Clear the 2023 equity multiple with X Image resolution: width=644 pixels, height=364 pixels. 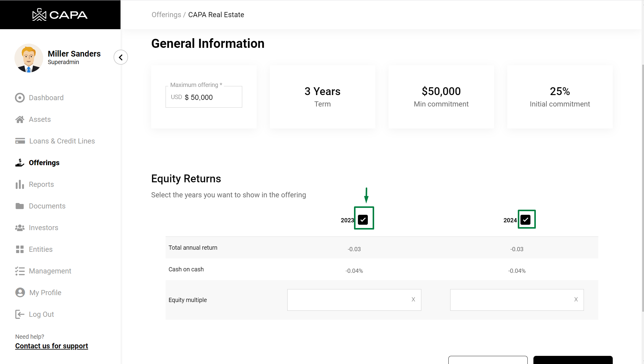coord(413,299)
